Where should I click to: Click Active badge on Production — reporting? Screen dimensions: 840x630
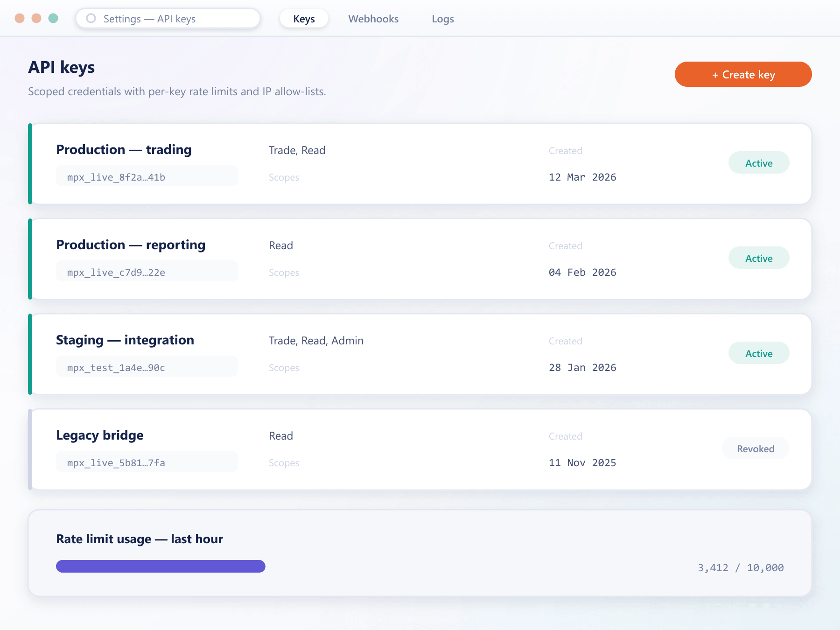coord(759,258)
